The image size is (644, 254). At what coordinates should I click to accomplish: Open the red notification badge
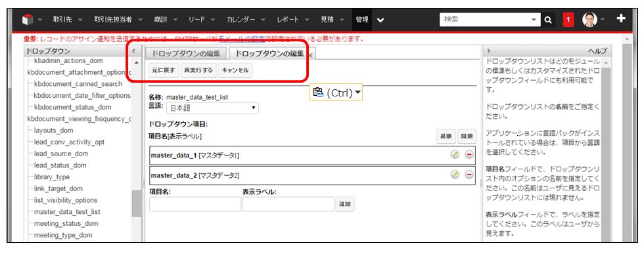(568, 20)
